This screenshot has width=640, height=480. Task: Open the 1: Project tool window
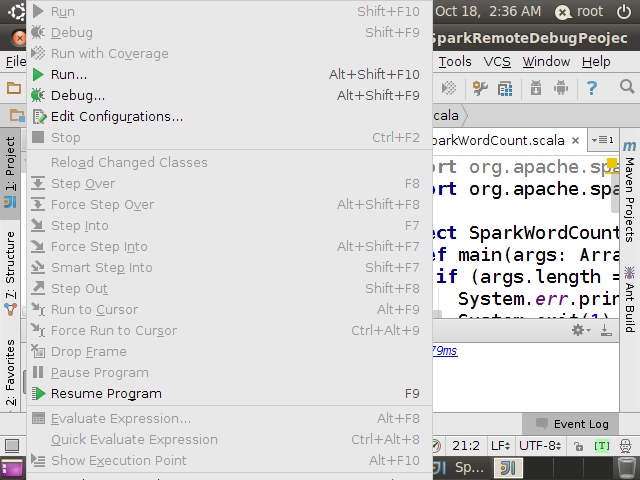pyautogui.click(x=10, y=173)
